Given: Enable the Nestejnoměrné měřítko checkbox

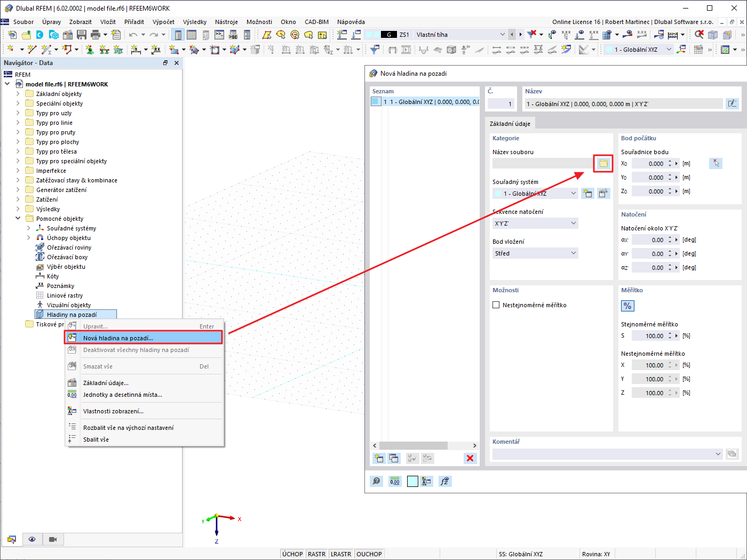Looking at the screenshot, I should [x=495, y=305].
